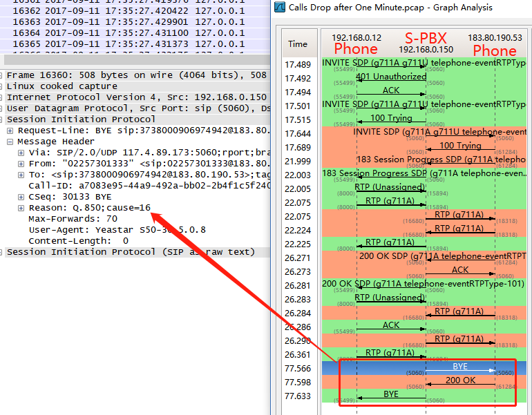Click the Wireshark Graph Analysis window icon
Viewport: 532px width, 415px height.
click(x=280, y=7)
